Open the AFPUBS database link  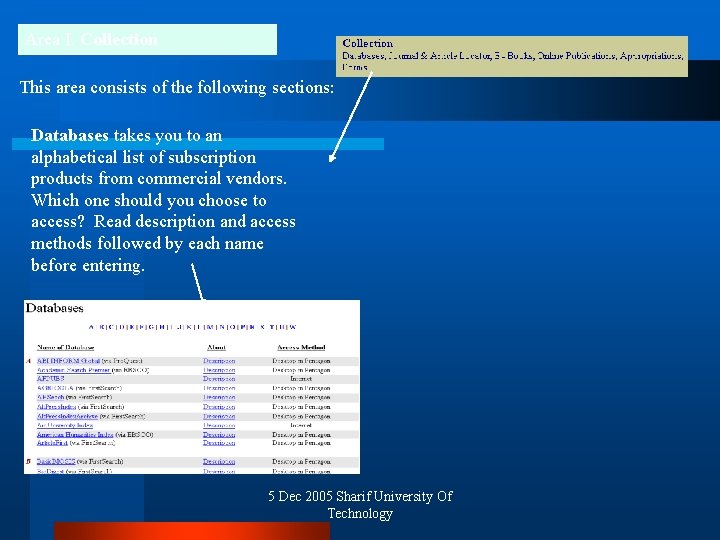tap(51, 379)
